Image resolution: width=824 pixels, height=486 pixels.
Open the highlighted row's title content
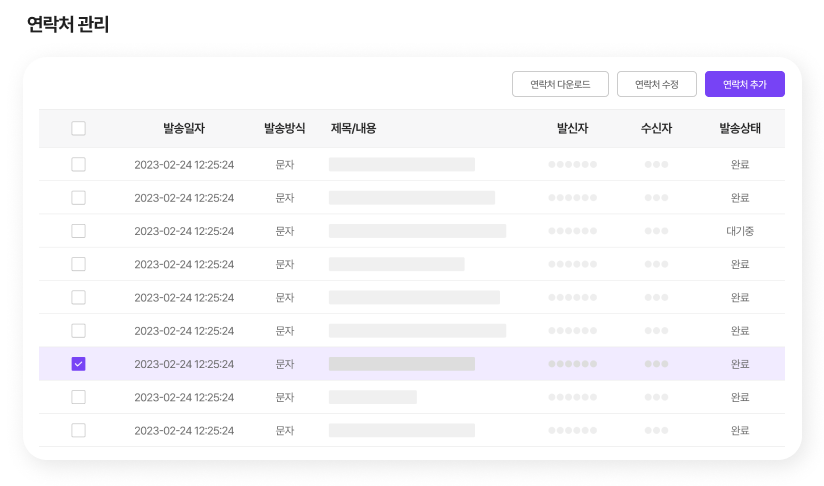[401, 364]
